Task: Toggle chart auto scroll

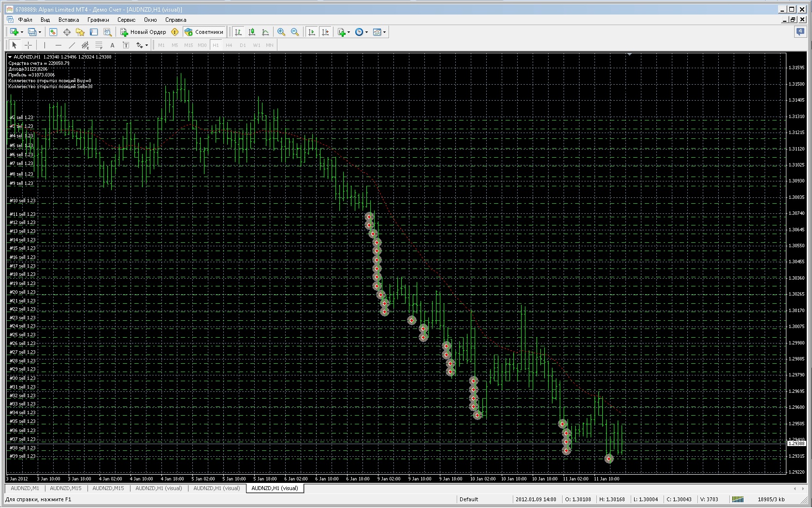Action: click(x=312, y=32)
